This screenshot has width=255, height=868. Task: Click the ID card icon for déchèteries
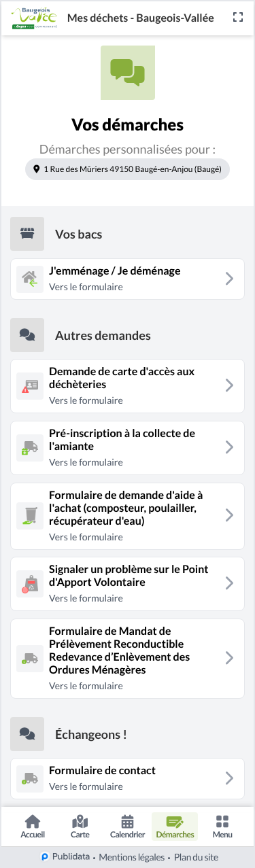coord(30,385)
